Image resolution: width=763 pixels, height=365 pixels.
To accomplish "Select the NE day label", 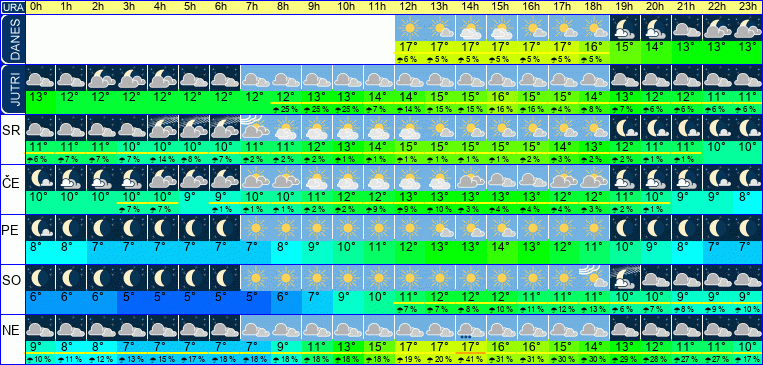I will click(x=12, y=330).
